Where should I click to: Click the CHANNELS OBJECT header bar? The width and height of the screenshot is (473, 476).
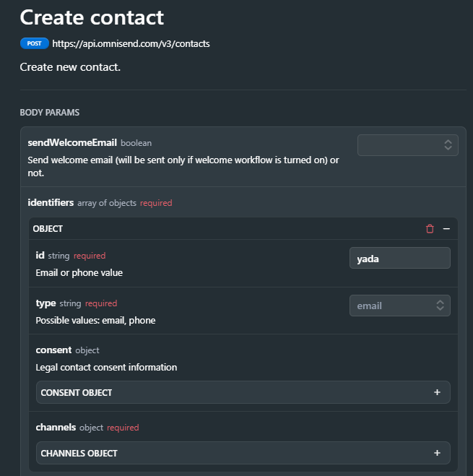(x=243, y=453)
